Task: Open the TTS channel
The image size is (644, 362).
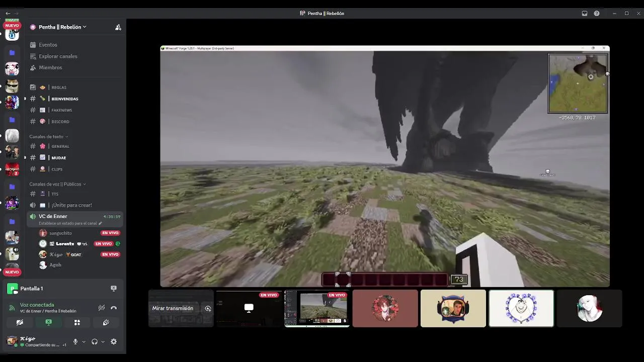Action: click(75, 194)
